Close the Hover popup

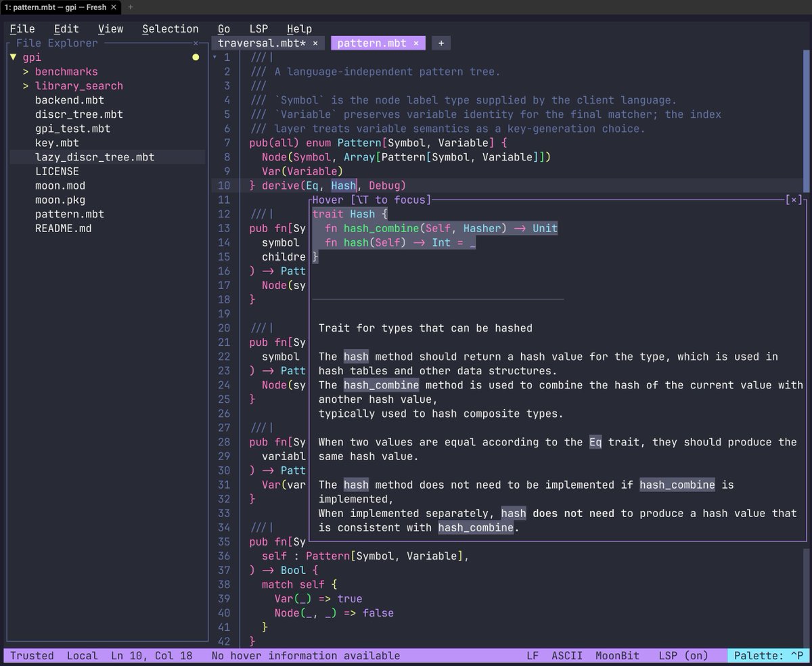tap(795, 200)
